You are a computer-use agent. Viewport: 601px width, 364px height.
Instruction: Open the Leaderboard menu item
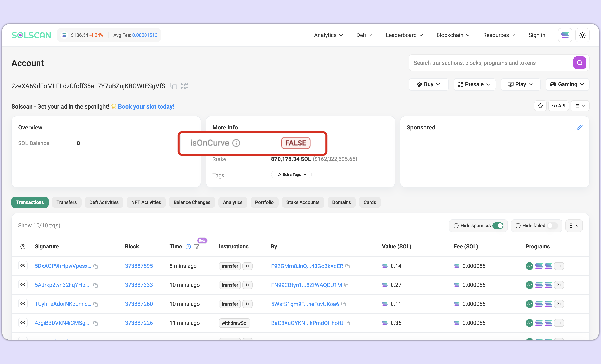[x=404, y=35]
